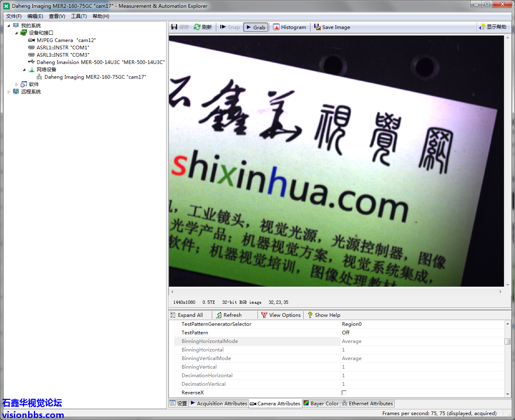Collapse the My System (我的系统) tree node
Image resolution: width=515 pixels, height=420 pixels.
point(9,26)
